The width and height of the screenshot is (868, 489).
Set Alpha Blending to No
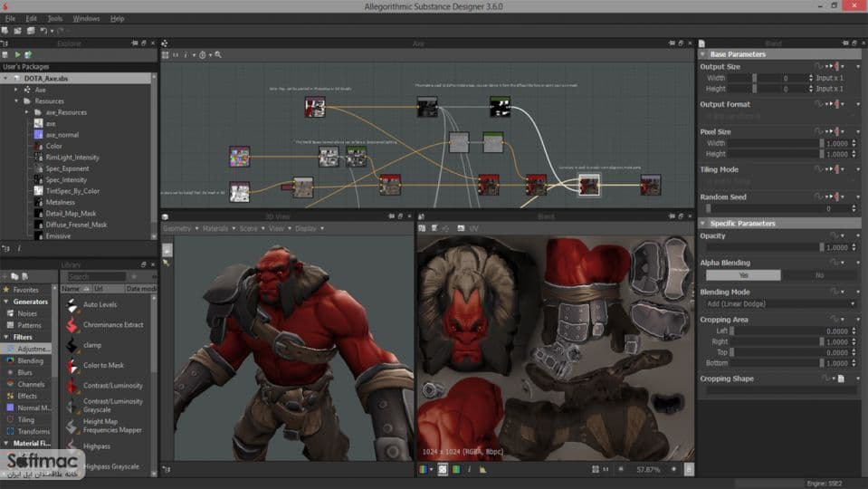[819, 275]
